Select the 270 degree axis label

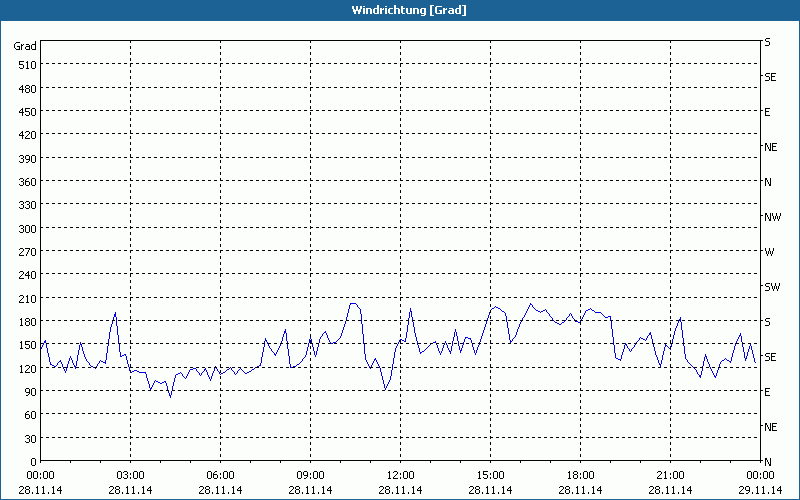pyautogui.click(x=28, y=252)
